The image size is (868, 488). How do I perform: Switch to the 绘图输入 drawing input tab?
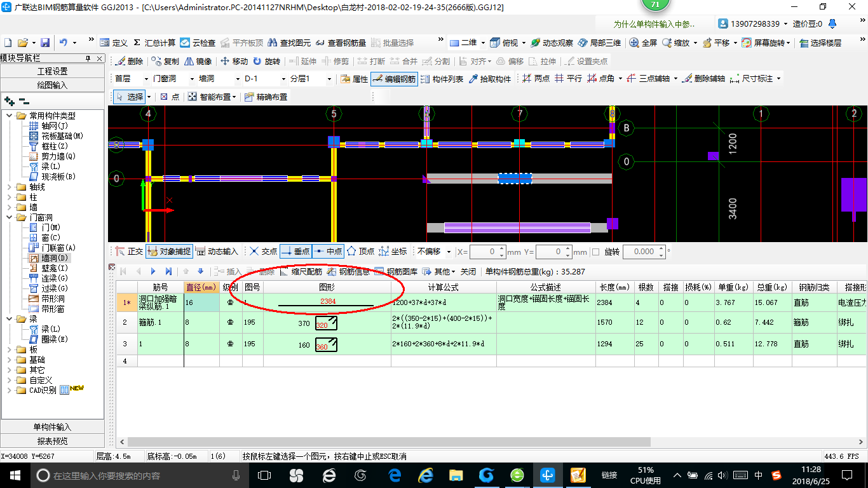coord(52,85)
